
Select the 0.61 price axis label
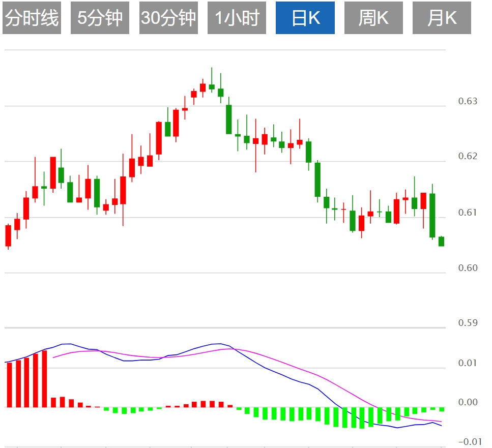click(468, 212)
